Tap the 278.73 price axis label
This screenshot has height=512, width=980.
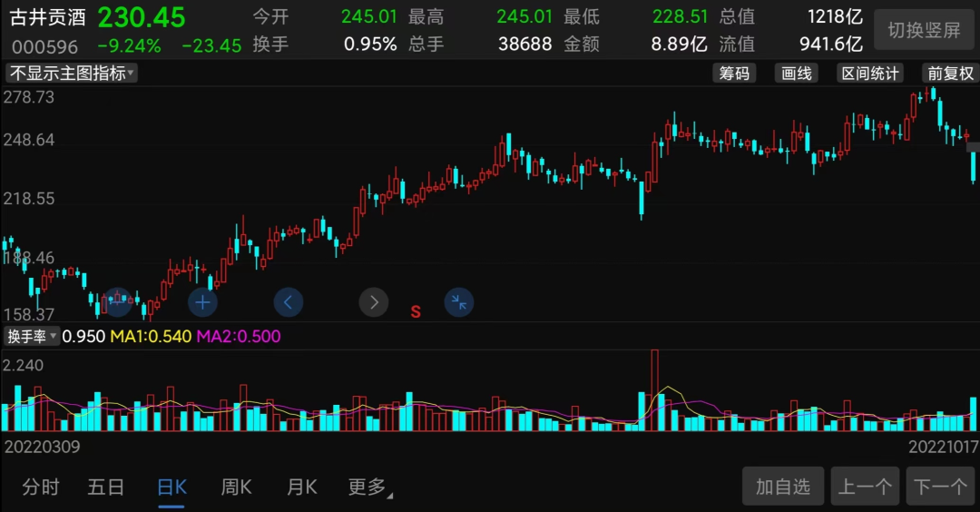(x=29, y=97)
